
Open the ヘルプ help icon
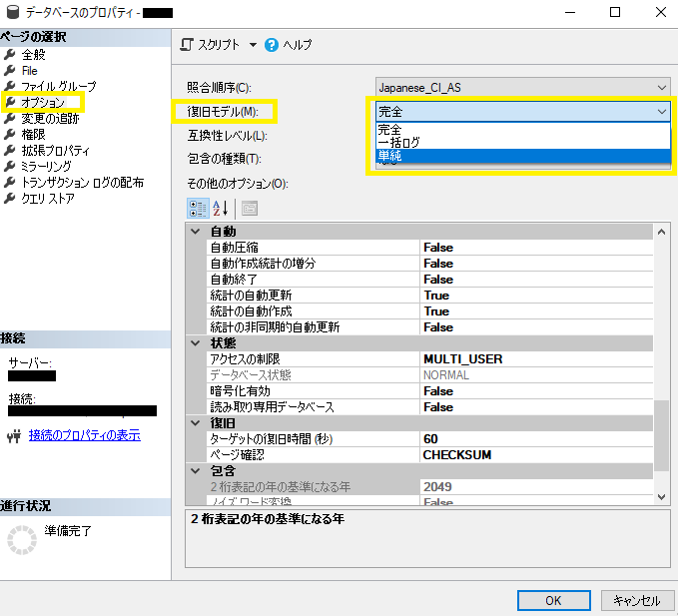pos(272,45)
